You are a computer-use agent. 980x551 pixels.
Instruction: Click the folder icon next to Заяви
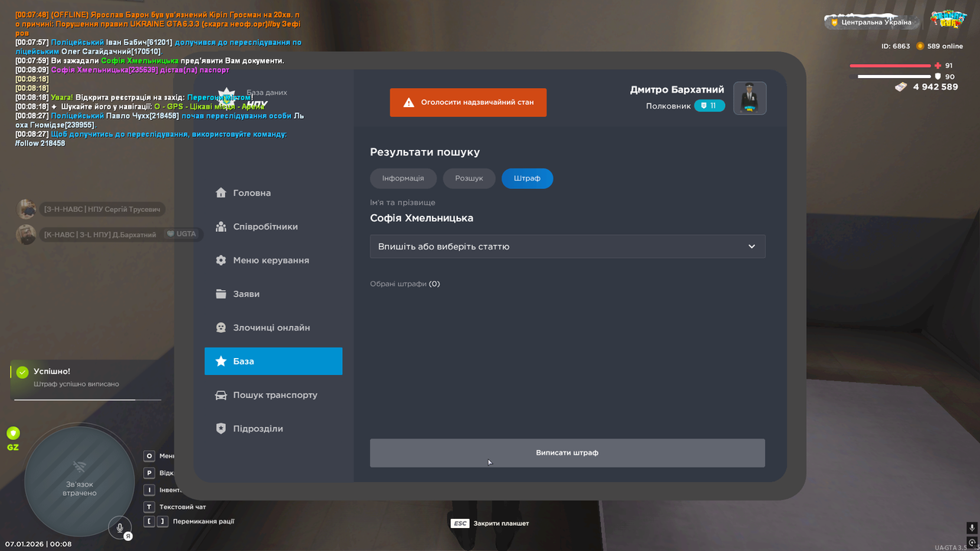tap(221, 294)
